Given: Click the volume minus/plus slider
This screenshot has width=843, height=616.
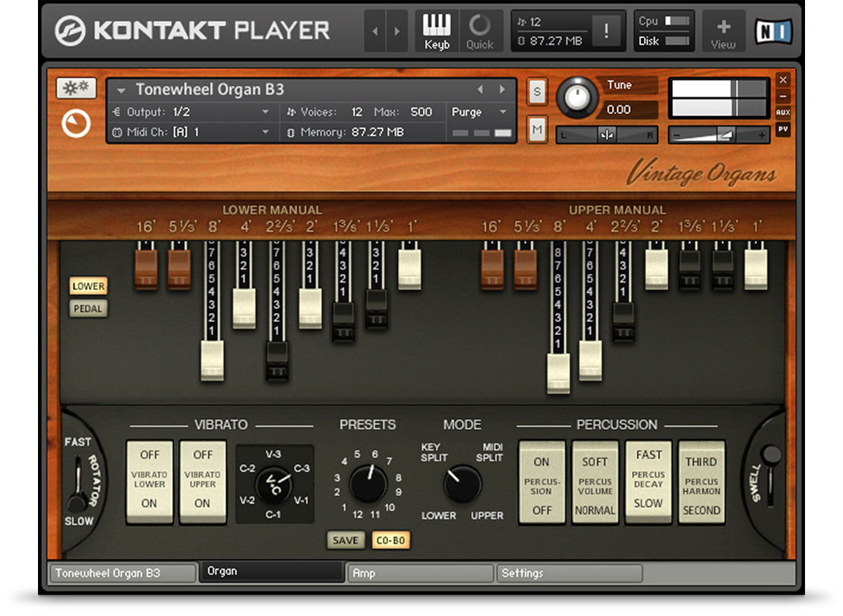Looking at the screenshot, I should point(718,135).
